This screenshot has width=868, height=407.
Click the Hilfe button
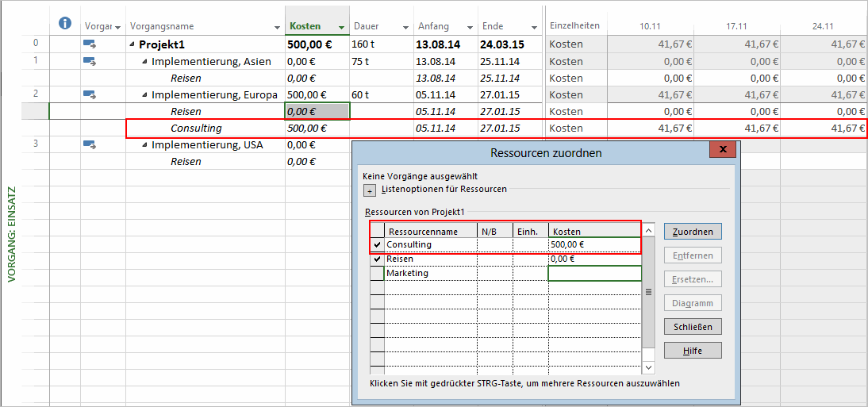pyautogui.click(x=693, y=351)
